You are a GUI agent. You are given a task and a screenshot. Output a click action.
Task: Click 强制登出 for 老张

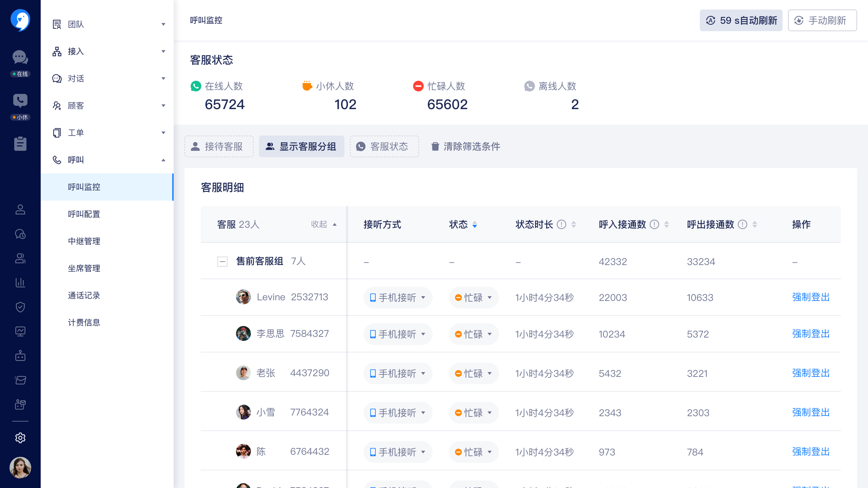point(811,373)
